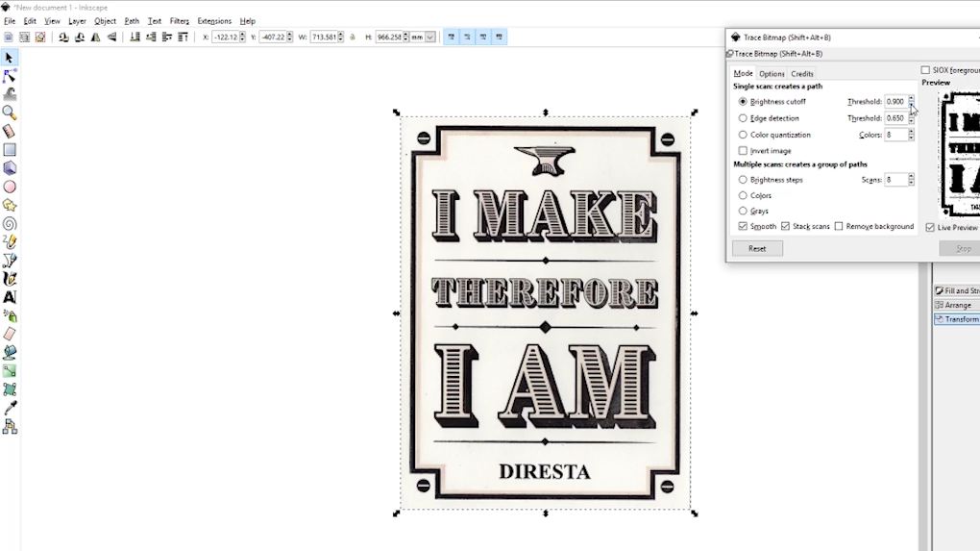Select the Color Dropper tool

(10, 408)
